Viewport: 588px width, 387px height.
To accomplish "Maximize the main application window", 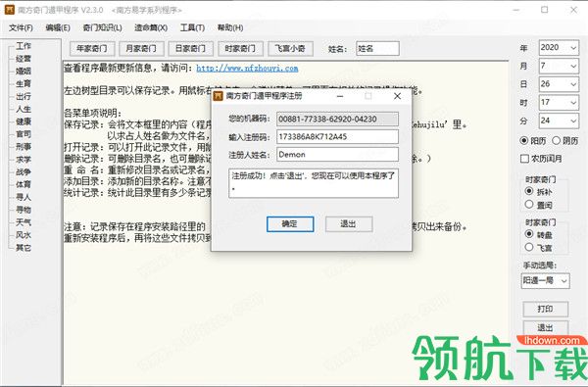I will tap(545, 10).
